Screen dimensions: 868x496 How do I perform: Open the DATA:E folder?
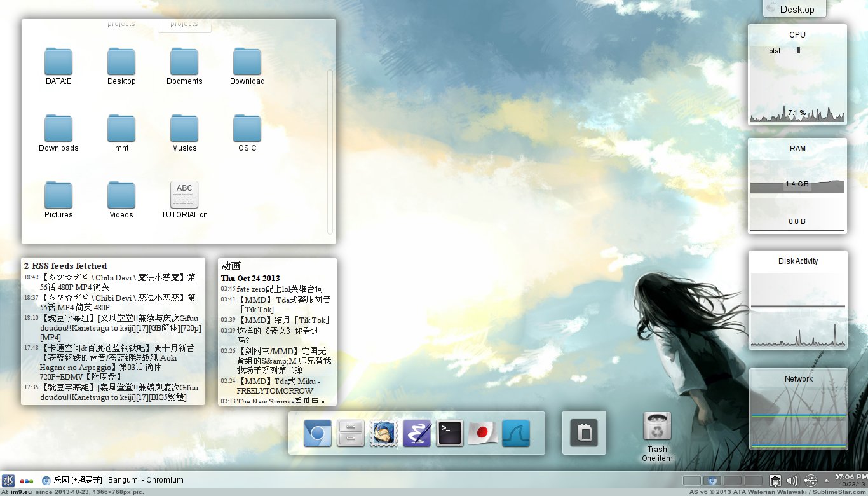[58, 65]
